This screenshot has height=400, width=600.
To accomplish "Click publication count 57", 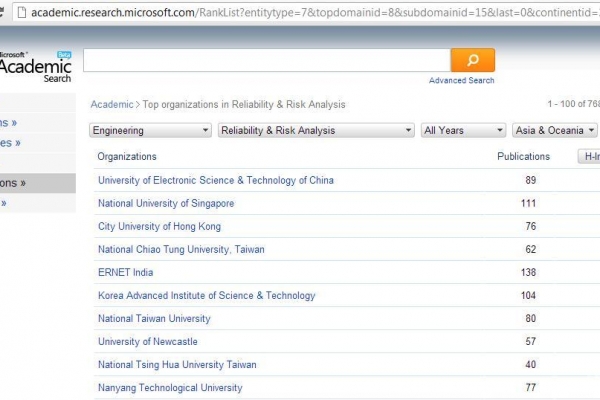I will [x=530, y=341].
